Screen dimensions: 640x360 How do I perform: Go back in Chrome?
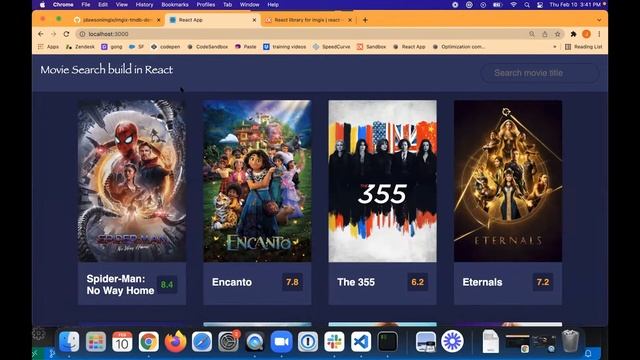pos(40,34)
